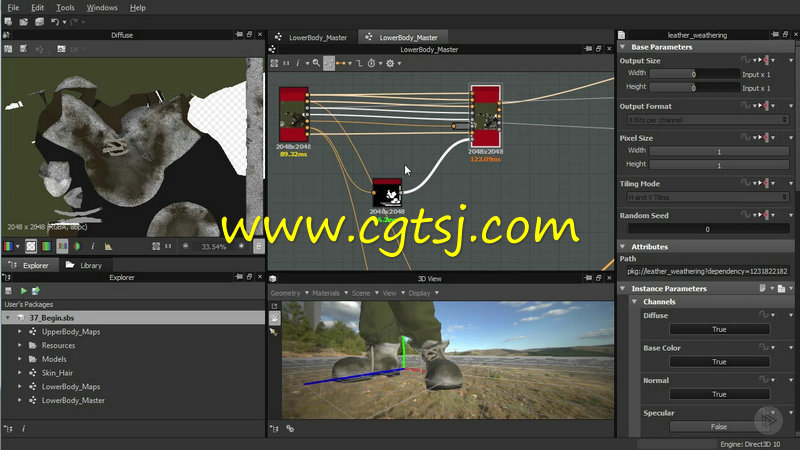Collapse the Attributes section
The width and height of the screenshot is (800, 450).
[622, 246]
